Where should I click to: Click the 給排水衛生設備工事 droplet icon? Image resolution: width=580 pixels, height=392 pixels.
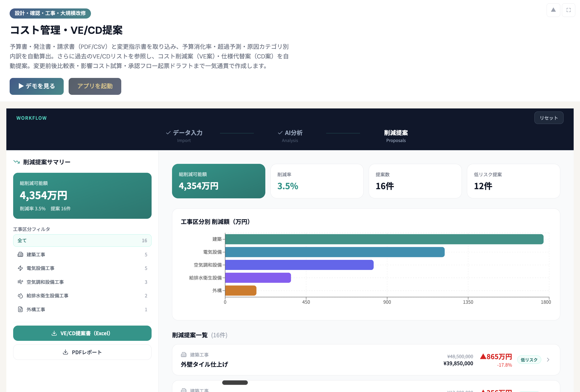click(x=20, y=296)
